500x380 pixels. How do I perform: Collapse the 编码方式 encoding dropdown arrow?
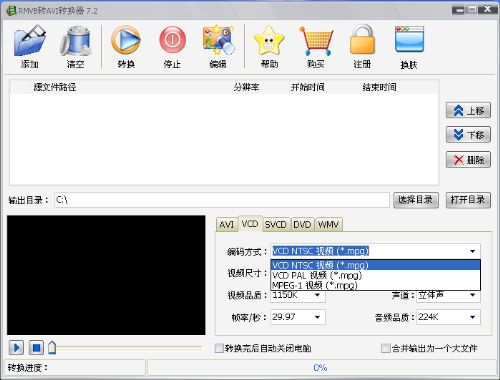(x=473, y=251)
